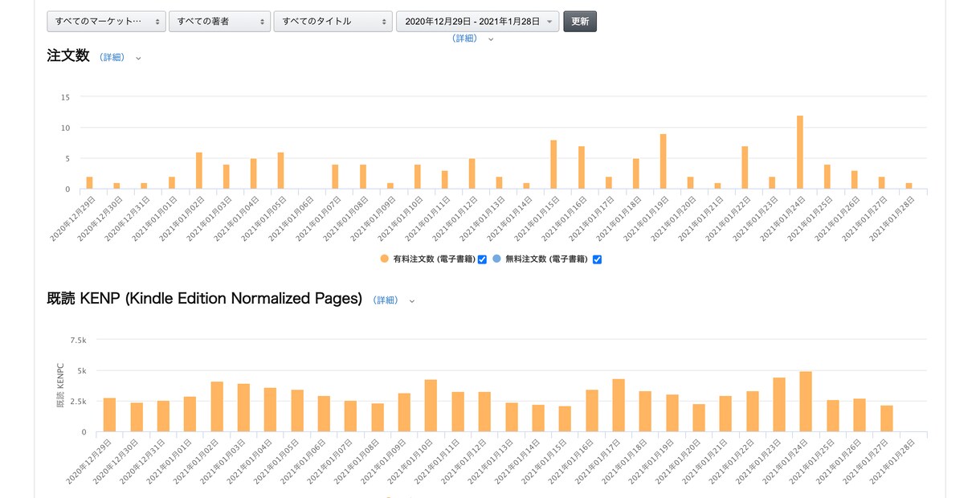Click the orange 有料注文数 legend dot

385,259
